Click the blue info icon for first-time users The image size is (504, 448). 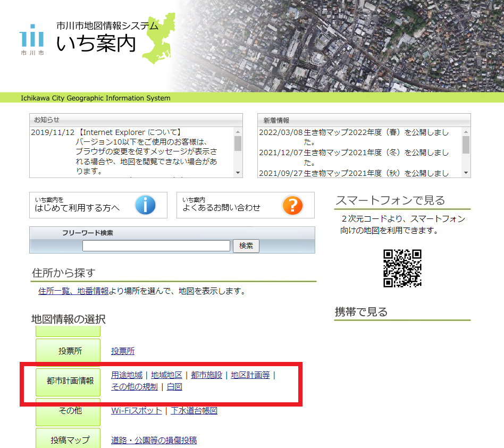pyautogui.click(x=145, y=205)
